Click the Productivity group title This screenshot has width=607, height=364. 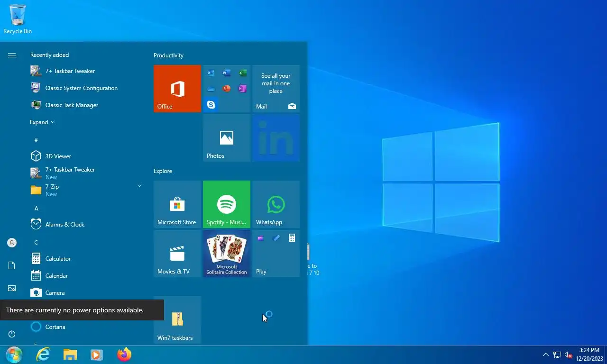click(168, 55)
